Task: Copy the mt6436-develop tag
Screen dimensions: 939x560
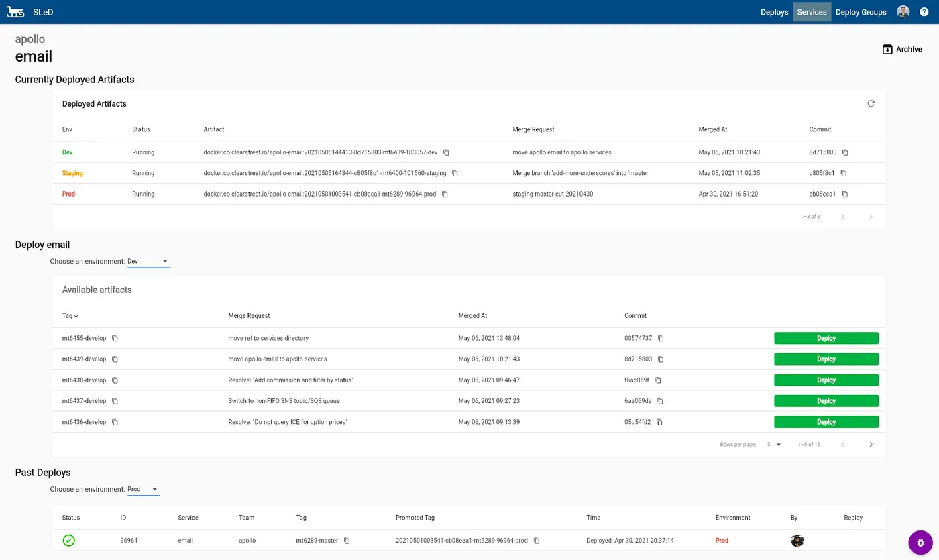Action: [115, 422]
